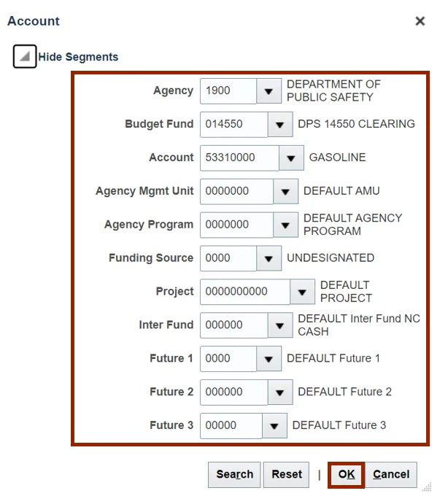Show Funding Source dropdown options
448x496 pixels.
[x=269, y=258]
